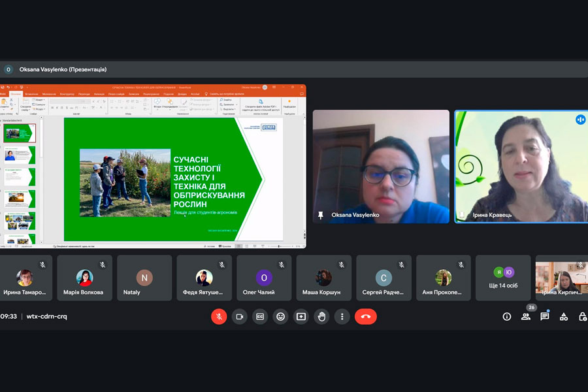Click speaking indicator on Ірина Кравець tile
This screenshot has width=588, height=392.
580,120
